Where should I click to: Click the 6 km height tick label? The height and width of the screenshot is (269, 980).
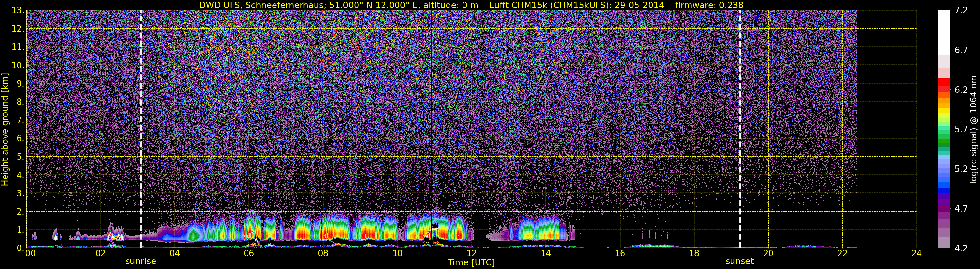point(20,138)
